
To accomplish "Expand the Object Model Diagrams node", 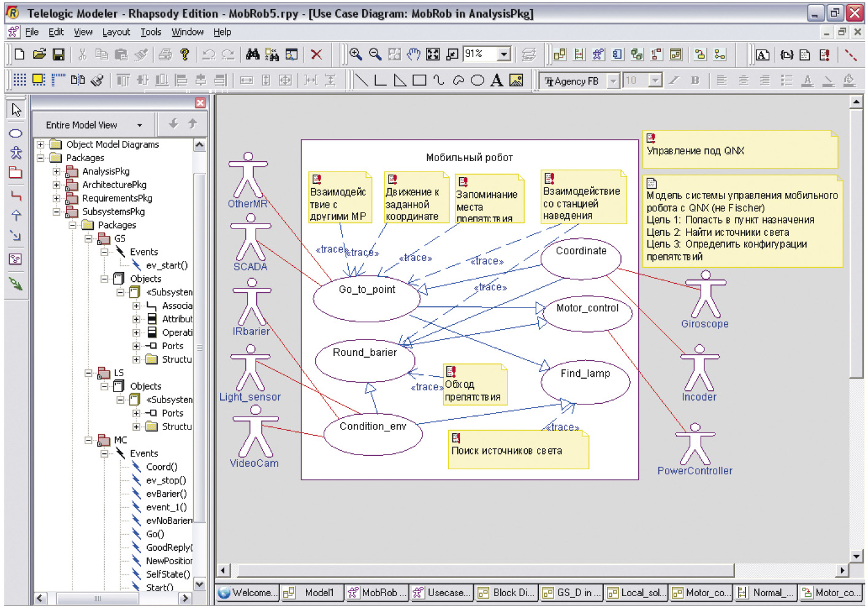I will 40,145.
